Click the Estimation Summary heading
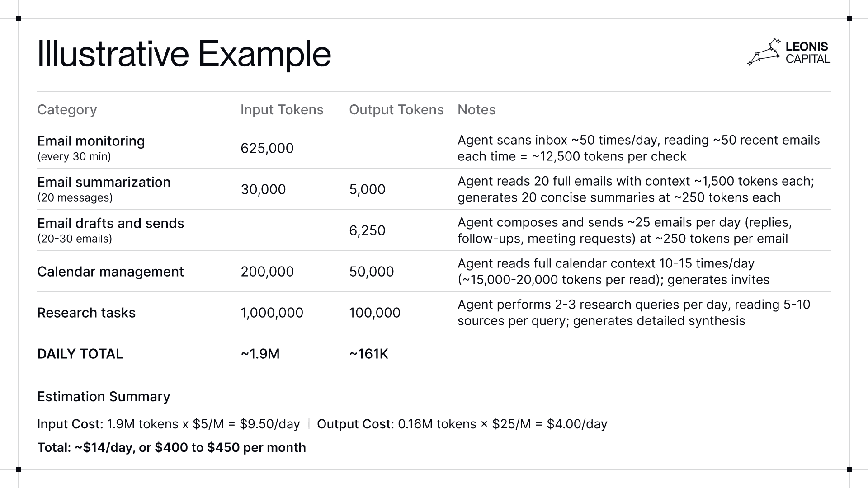The image size is (868, 488). pyautogui.click(x=104, y=397)
